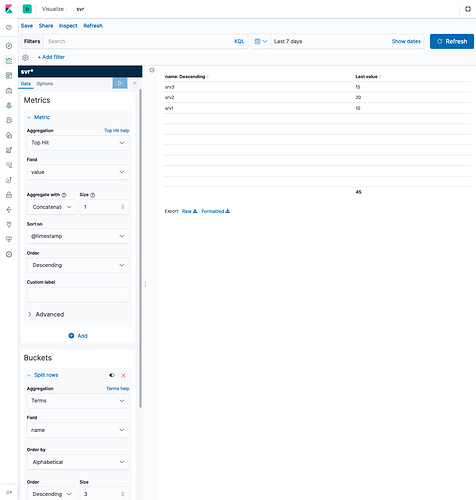This screenshot has width=476, height=500.
Task: Remove the Split rows bucket with red X
Action: [123, 375]
